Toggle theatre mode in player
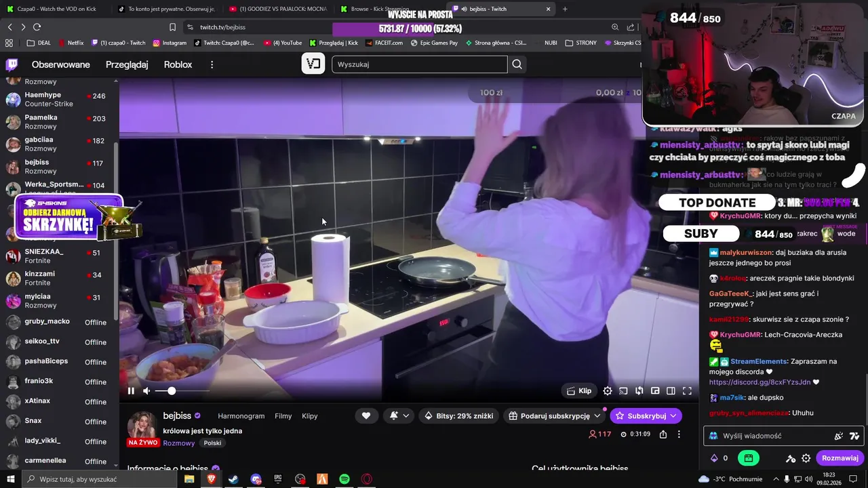The image size is (868, 488). point(671,390)
